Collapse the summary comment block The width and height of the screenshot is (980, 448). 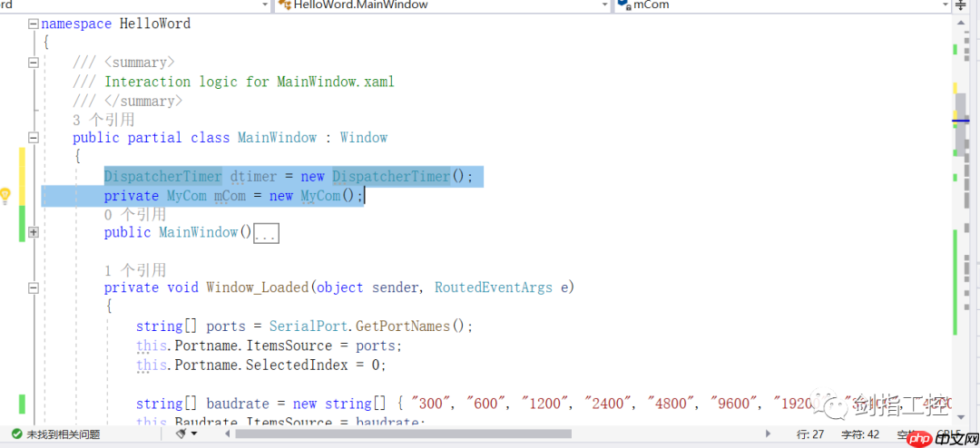[34, 63]
